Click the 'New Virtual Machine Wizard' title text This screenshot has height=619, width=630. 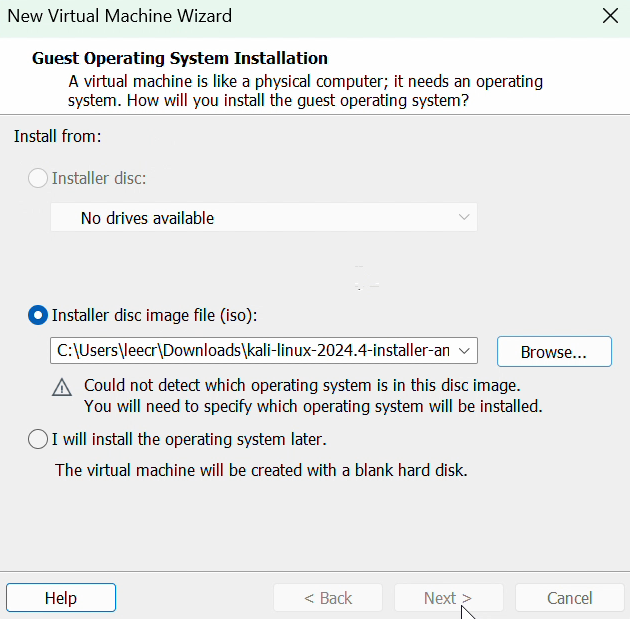pos(120,16)
